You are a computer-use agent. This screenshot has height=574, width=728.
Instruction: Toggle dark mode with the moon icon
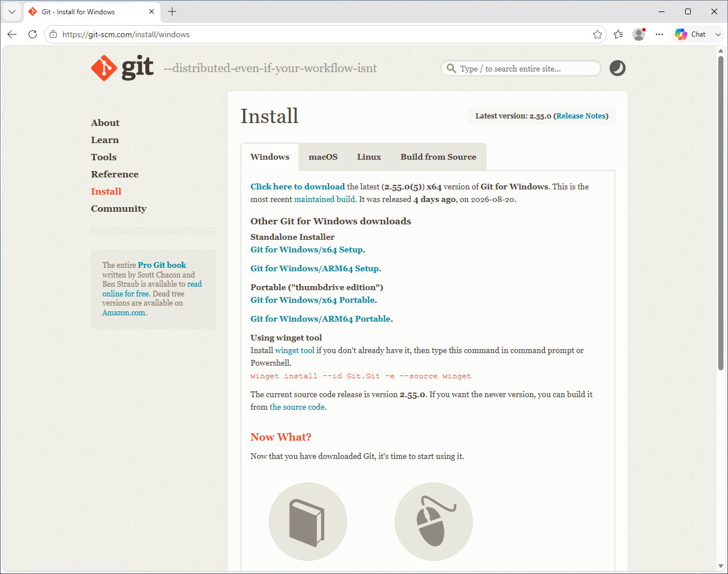(618, 68)
